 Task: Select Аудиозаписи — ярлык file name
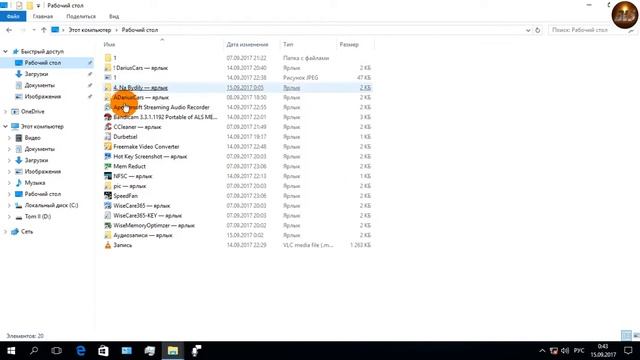coord(143,235)
